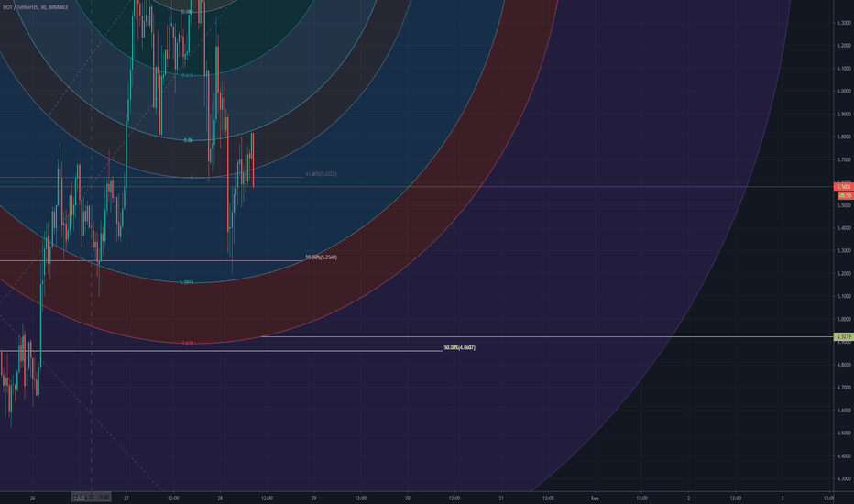Click the 12:00 label between 30 and 31

454,498
